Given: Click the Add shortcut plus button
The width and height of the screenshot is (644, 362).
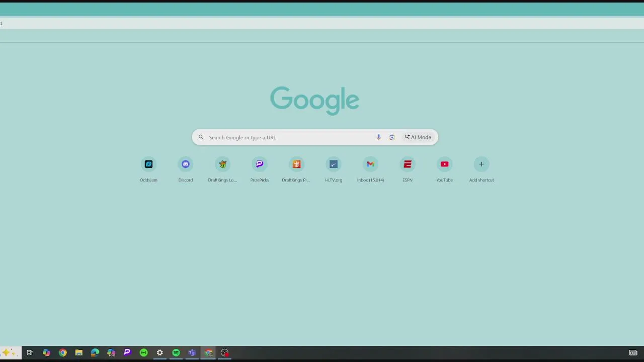Looking at the screenshot, I should pos(481,164).
